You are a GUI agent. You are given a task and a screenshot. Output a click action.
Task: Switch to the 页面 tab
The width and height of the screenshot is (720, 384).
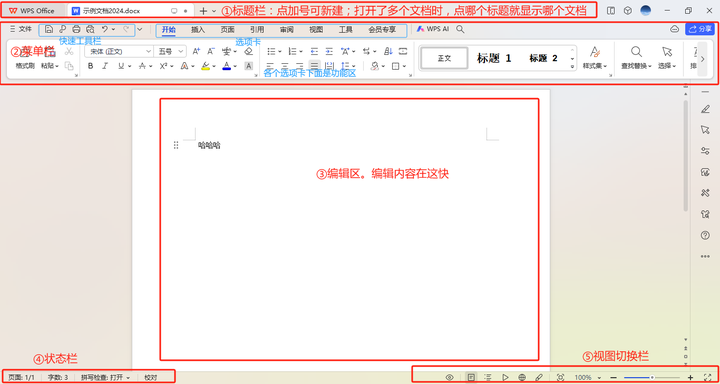(227, 29)
